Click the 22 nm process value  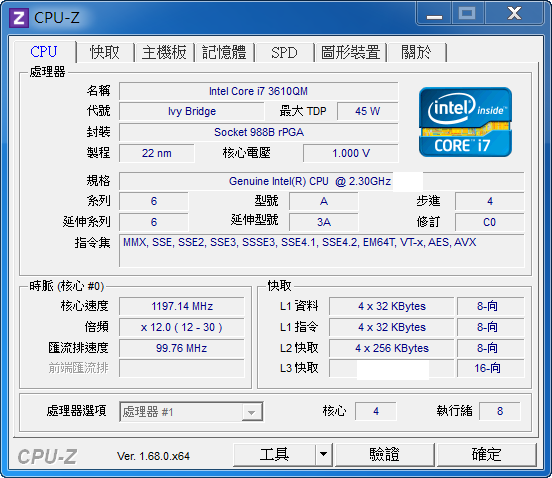point(157,153)
